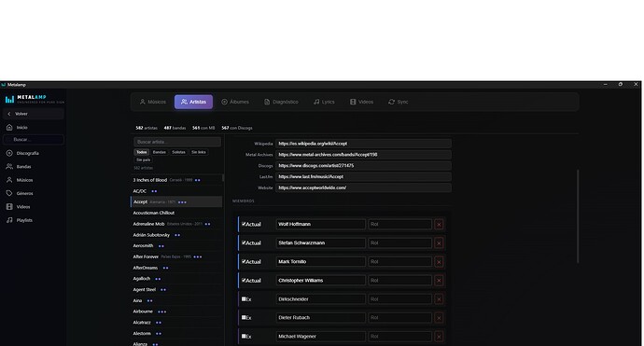Click the Rol field for Wolf Hoffmann
The width and height of the screenshot is (644, 346).
400,224
